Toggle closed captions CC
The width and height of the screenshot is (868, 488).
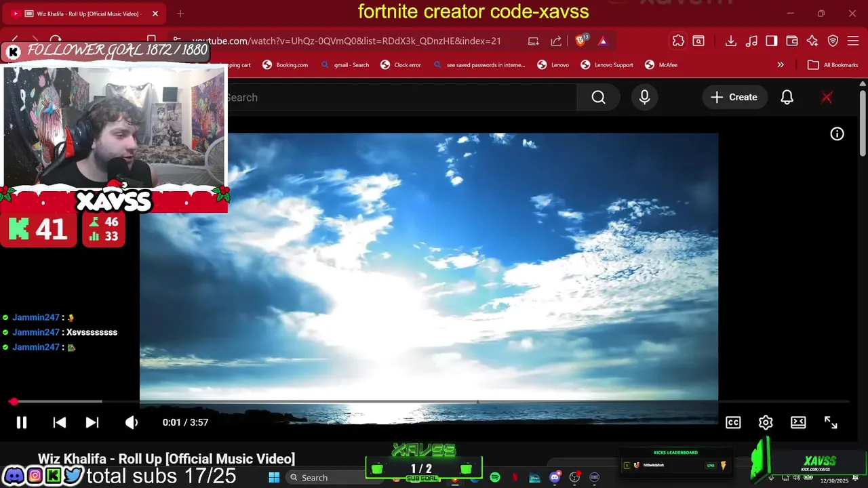click(x=733, y=422)
